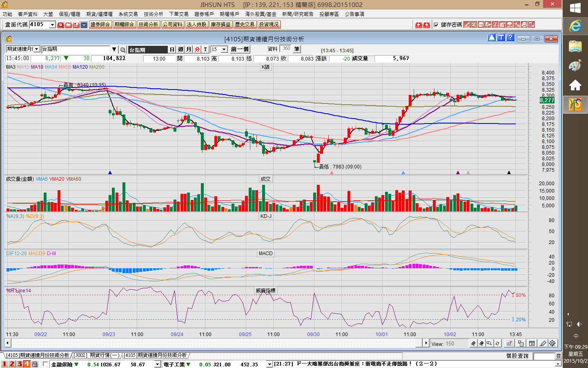
Task: Click the blue down-arrow toolbar icon
Action: (84, 25)
